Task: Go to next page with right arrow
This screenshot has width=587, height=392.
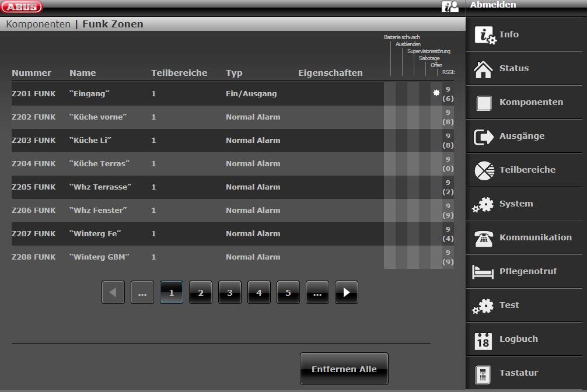Action: [347, 293]
